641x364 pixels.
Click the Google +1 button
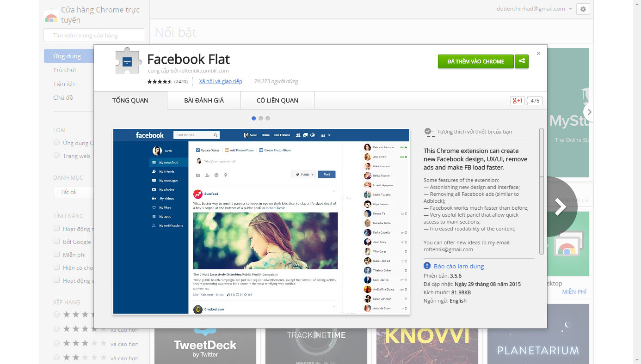pyautogui.click(x=517, y=100)
